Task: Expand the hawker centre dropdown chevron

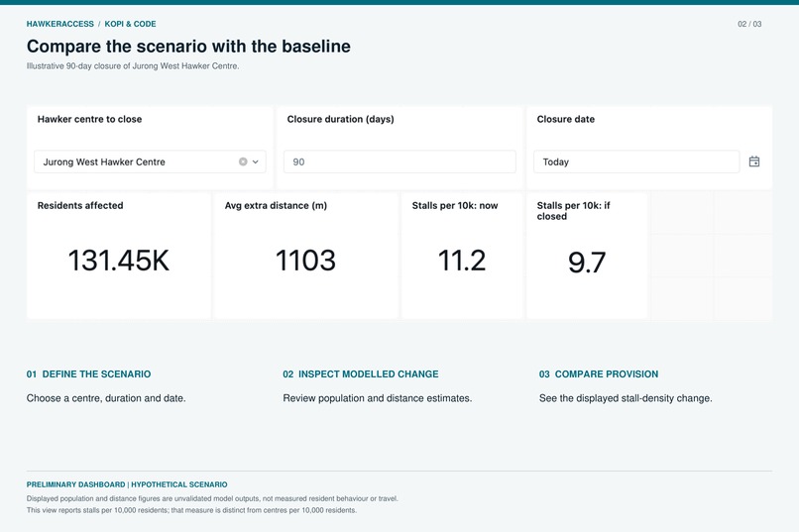Action: pyautogui.click(x=256, y=161)
